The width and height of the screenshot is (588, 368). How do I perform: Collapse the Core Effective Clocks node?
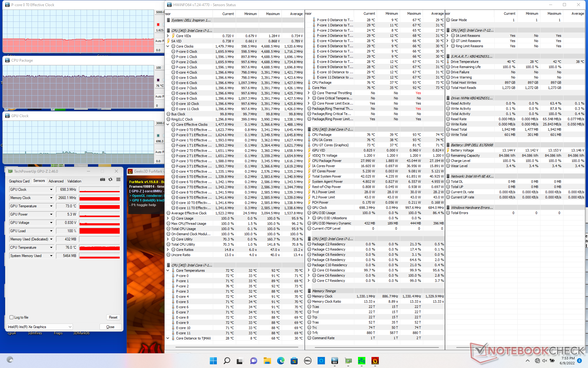click(x=168, y=125)
